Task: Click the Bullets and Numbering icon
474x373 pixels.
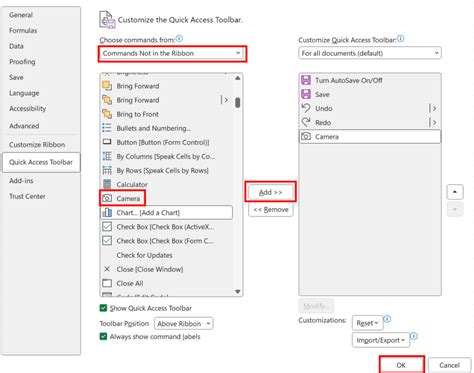Action: pyautogui.click(x=107, y=128)
